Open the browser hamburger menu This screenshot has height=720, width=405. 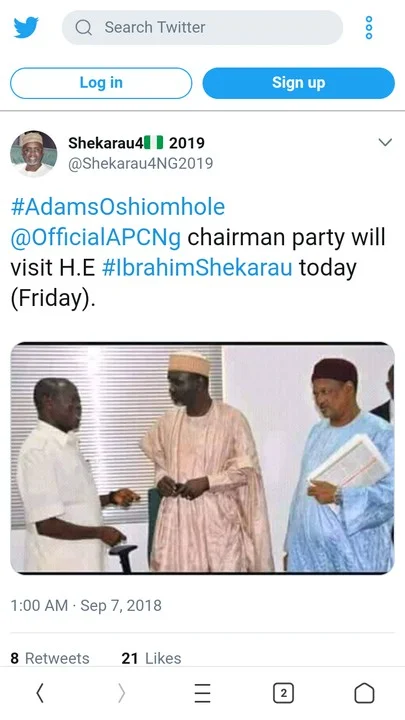202,693
